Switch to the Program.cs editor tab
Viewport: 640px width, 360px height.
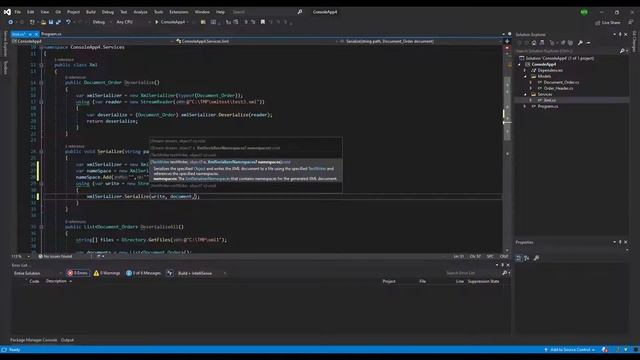pyautogui.click(x=51, y=34)
